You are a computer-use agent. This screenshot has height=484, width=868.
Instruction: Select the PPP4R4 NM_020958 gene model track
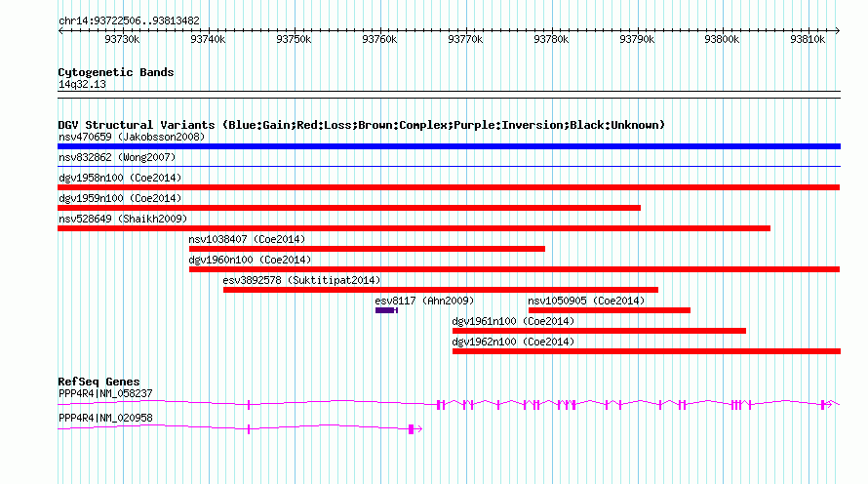click(x=240, y=428)
